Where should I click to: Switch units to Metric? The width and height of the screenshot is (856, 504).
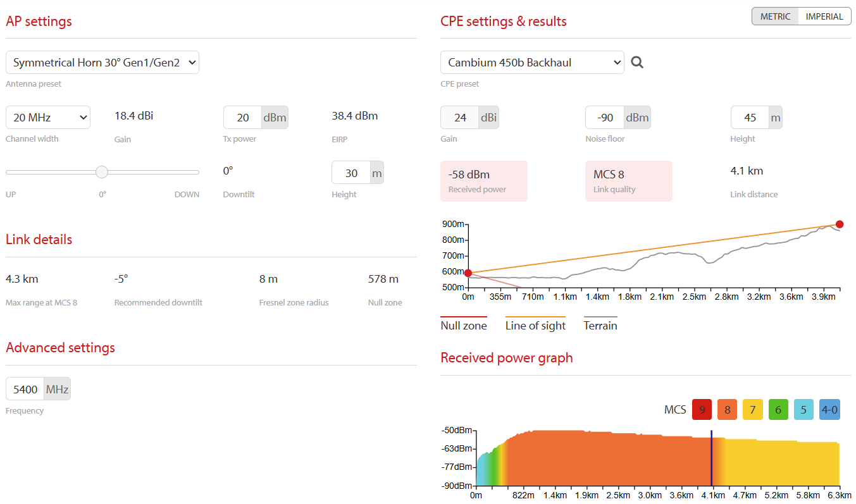tap(775, 16)
